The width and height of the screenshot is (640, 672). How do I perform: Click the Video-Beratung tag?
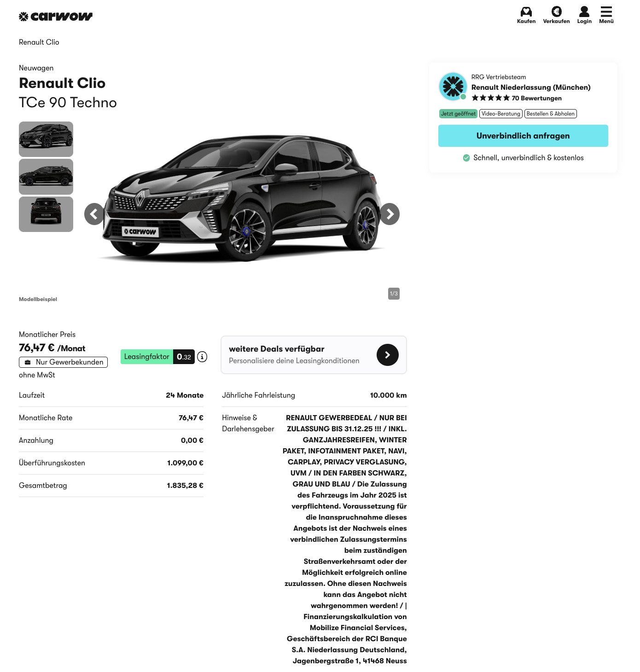tap(501, 114)
